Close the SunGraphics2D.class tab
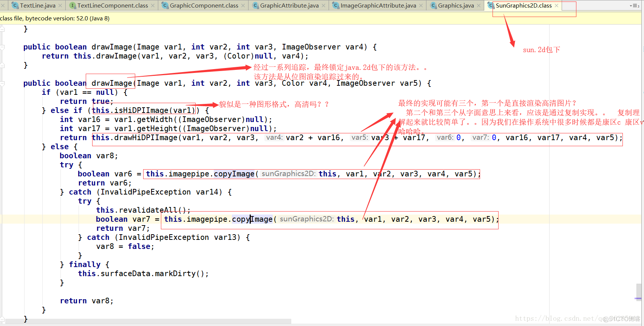The height and width of the screenshot is (326, 644). coord(556,5)
